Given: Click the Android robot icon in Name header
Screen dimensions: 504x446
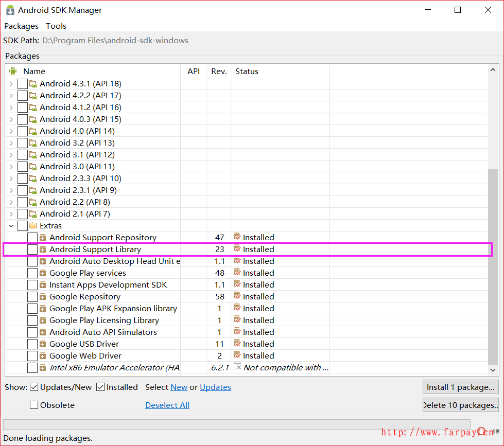Looking at the screenshot, I should [13, 71].
